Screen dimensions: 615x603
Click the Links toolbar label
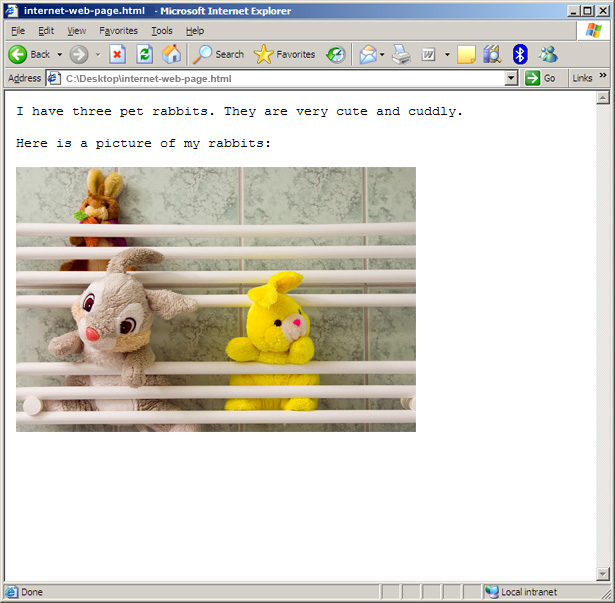pos(582,78)
